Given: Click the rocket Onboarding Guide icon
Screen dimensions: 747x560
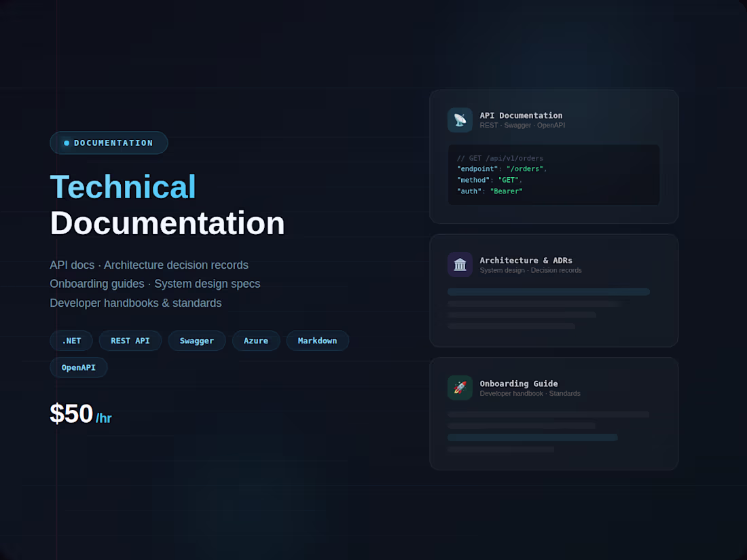Looking at the screenshot, I should click(460, 388).
